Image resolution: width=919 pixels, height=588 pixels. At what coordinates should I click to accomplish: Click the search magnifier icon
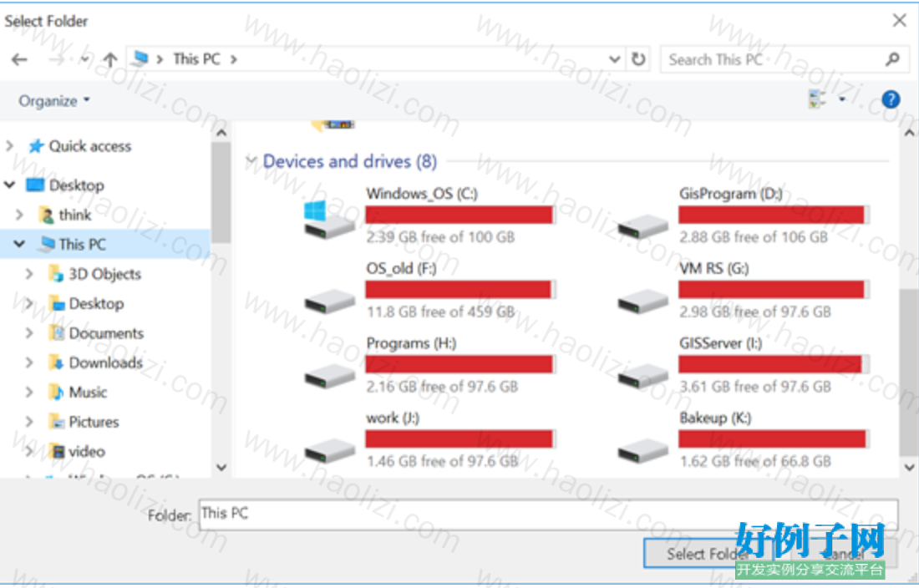pos(892,59)
